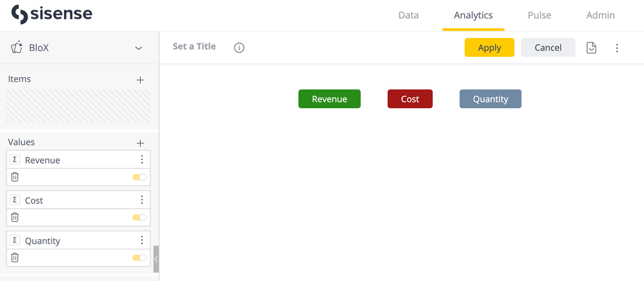Open the Revenue value options menu
Screen dimensions: 644x281
[x=141, y=160]
